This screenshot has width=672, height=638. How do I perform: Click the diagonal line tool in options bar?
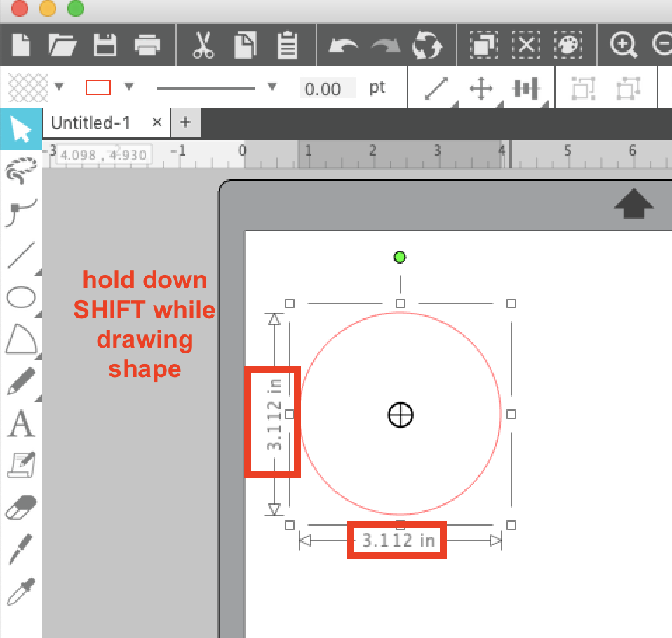(436, 88)
